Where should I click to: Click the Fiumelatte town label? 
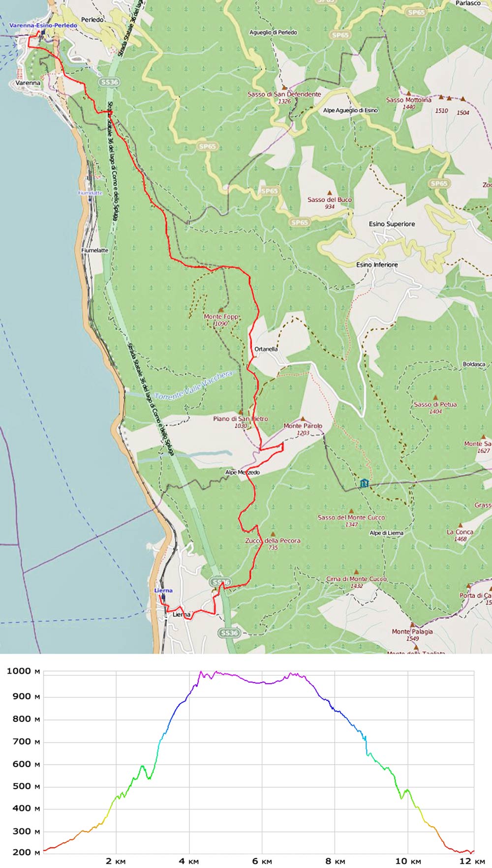(94, 250)
